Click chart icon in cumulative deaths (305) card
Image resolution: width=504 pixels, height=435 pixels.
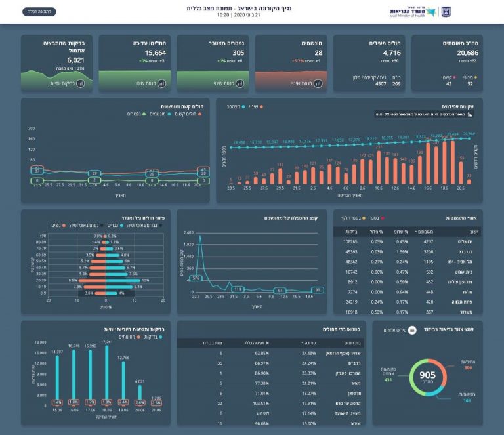240,84
